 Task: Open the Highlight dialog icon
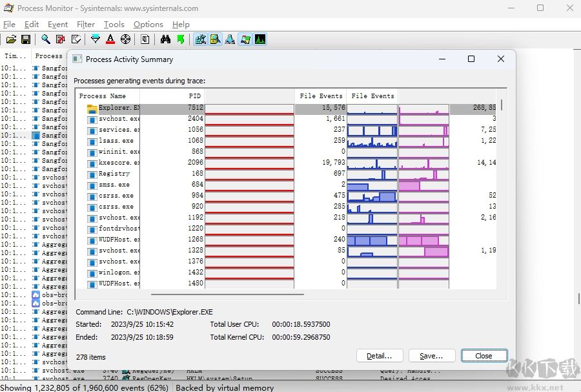tap(110, 39)
